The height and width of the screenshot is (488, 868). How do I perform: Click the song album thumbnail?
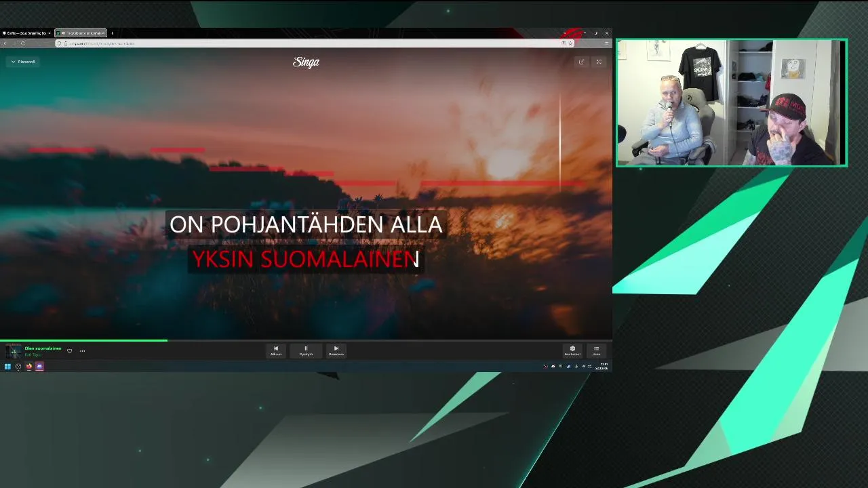pyautogui.click(x=14, y=351)
